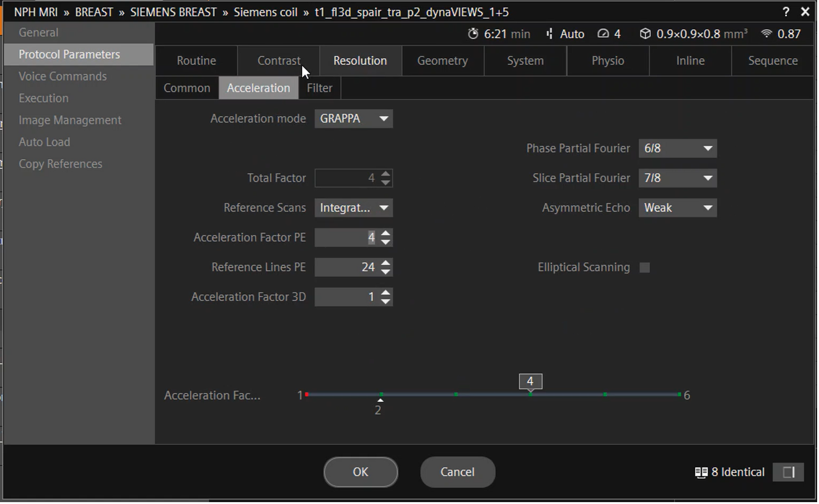Open the Phase Partial Fourier dropdown
Image resolution: width=819 pixels, height=504 pixels.
(x=678, y=149)
